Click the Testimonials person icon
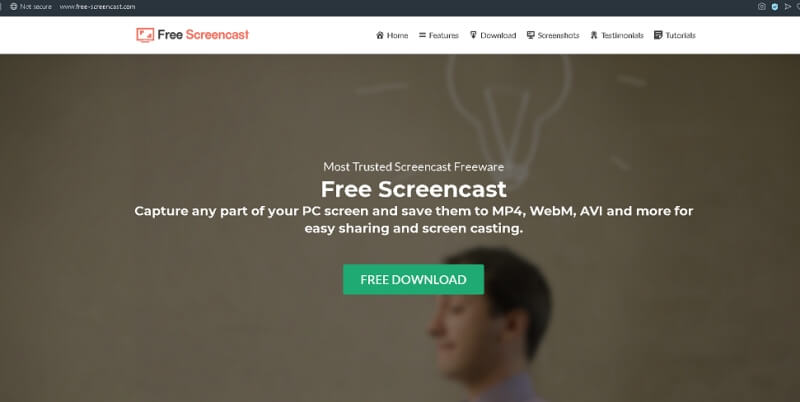The image size is (800, 402). (594, 35)
